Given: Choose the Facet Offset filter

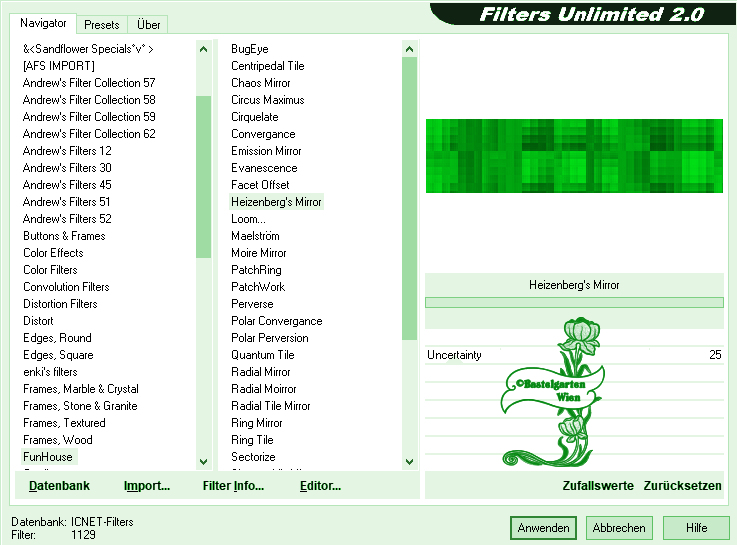Looking at the screenshot, I should [260, 185].
